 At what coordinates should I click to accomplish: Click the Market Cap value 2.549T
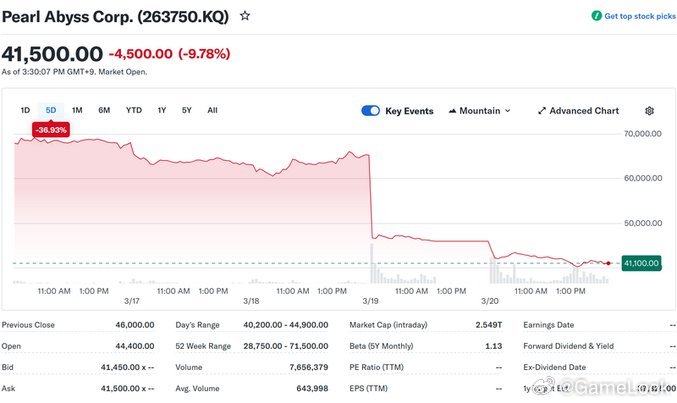pos(489,325)
